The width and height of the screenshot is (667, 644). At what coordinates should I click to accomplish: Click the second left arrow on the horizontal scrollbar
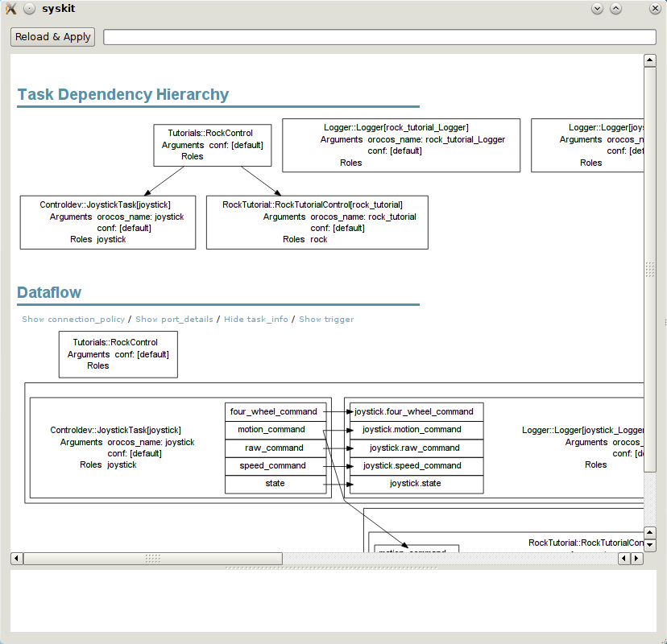click(624, 558)
